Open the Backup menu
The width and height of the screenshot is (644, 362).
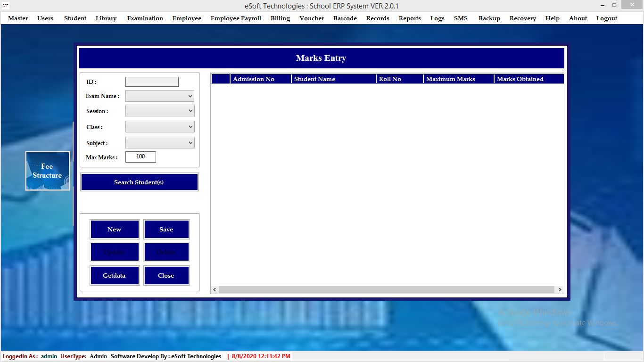point(489,18)
